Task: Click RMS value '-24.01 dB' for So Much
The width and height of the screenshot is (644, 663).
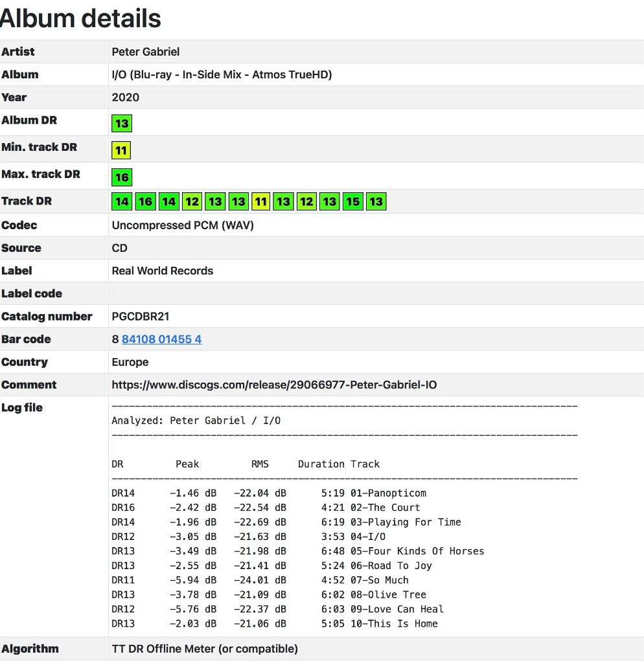Action: point(260,579)
